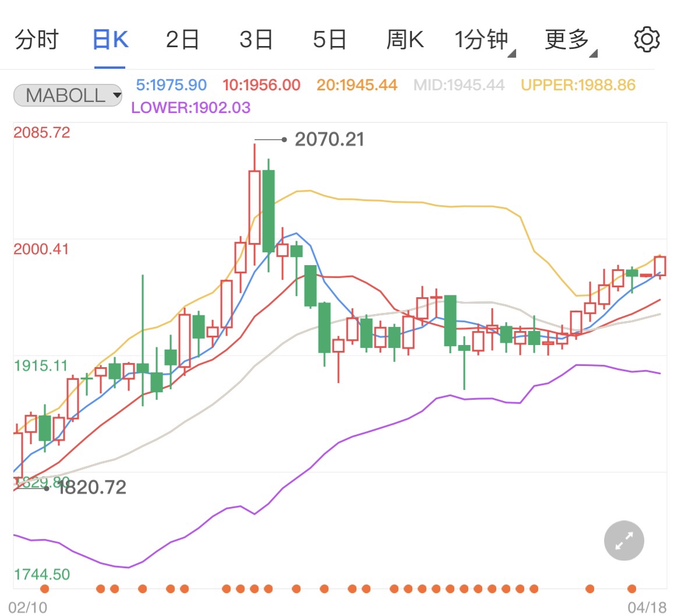Click the LOWER:1902.03 band label

[x=189, y=107]
